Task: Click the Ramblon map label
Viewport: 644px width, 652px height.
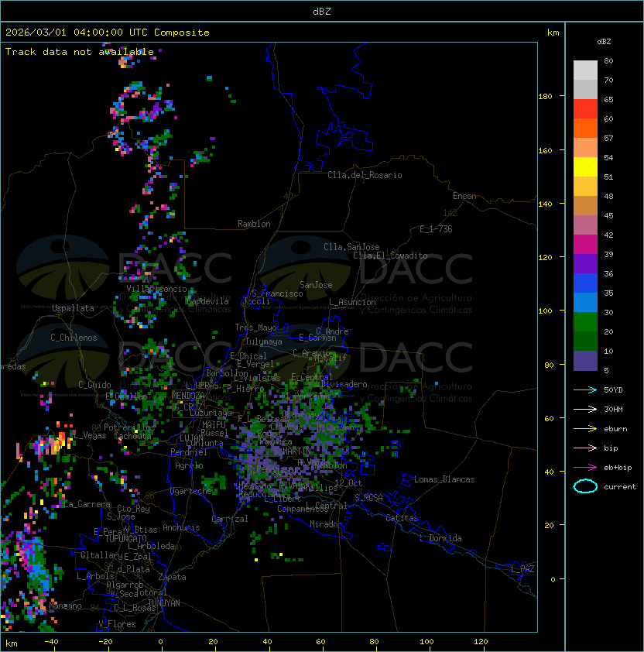Action: (x=254, y=224)
